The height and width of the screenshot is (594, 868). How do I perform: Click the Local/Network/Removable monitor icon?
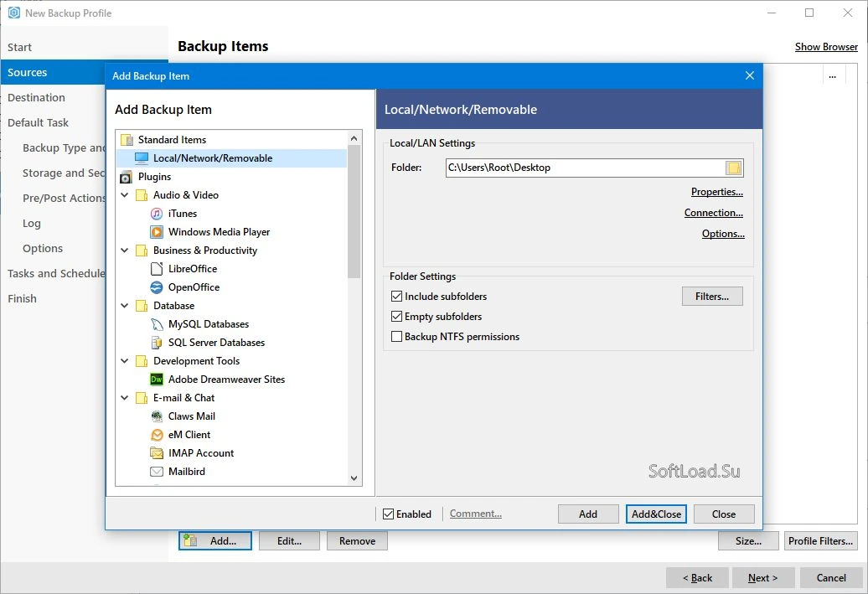coord(142,158)
